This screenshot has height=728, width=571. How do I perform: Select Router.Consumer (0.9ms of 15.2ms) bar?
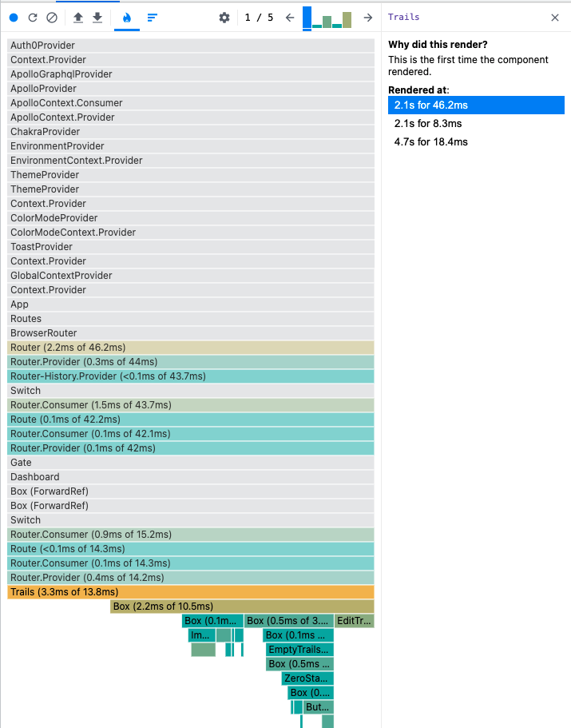(191, 535)
